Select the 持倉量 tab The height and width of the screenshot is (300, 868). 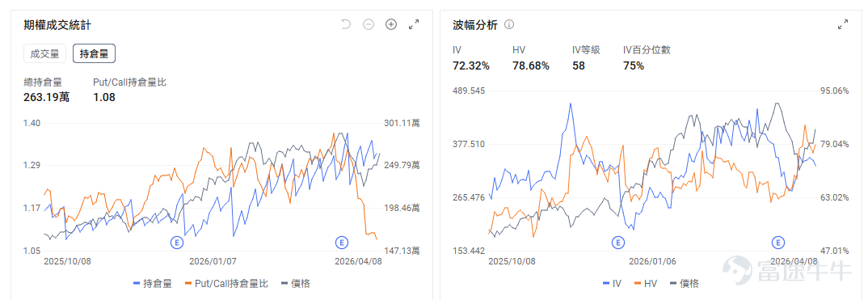(94, 53)
